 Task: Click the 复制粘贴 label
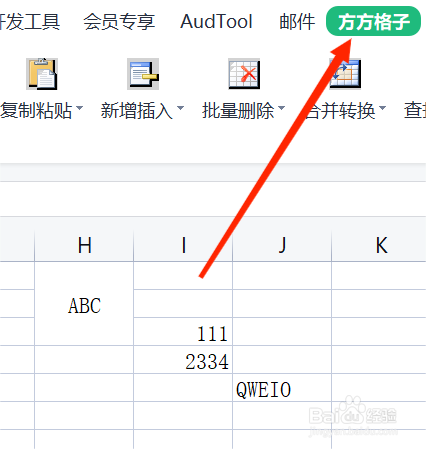pyautogui.click(x=36, y=111)
